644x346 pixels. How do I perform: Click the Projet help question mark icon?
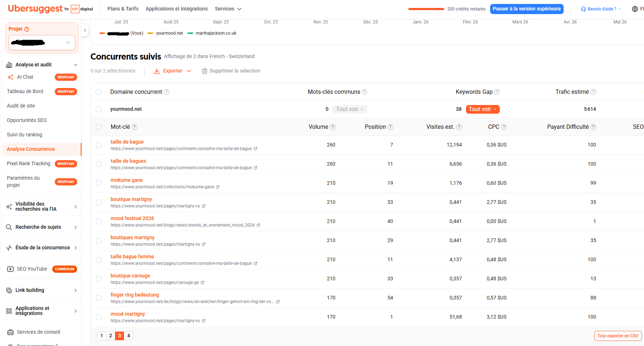pos(27,29)
